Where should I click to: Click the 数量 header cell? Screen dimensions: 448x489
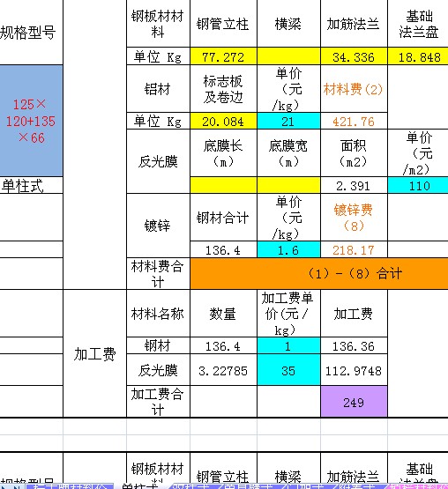223,314
